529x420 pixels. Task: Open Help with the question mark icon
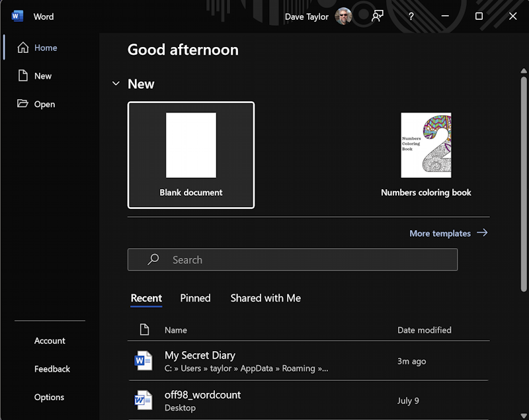click(411, 16)
